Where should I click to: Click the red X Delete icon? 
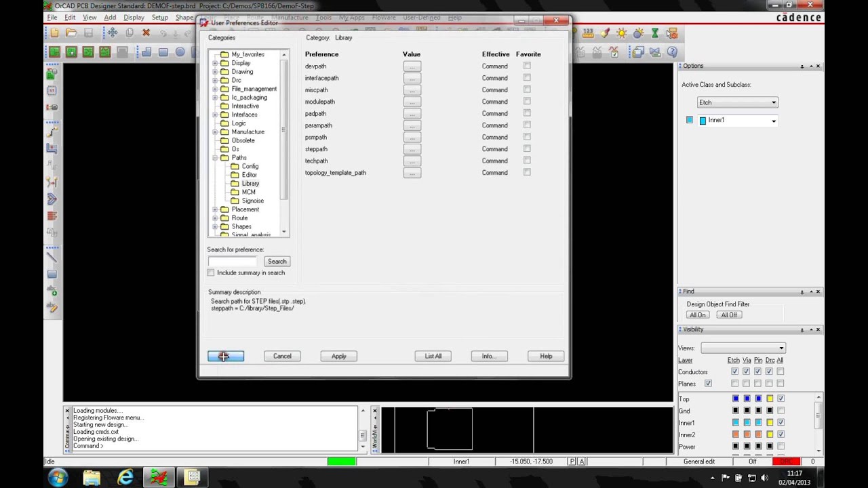146,33
